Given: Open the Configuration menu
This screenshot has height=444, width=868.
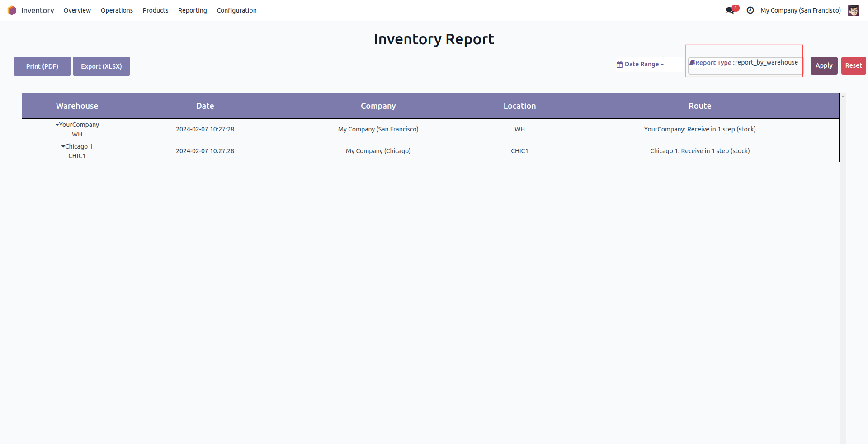Looking at the screenshot, I should tap(236, 10).
